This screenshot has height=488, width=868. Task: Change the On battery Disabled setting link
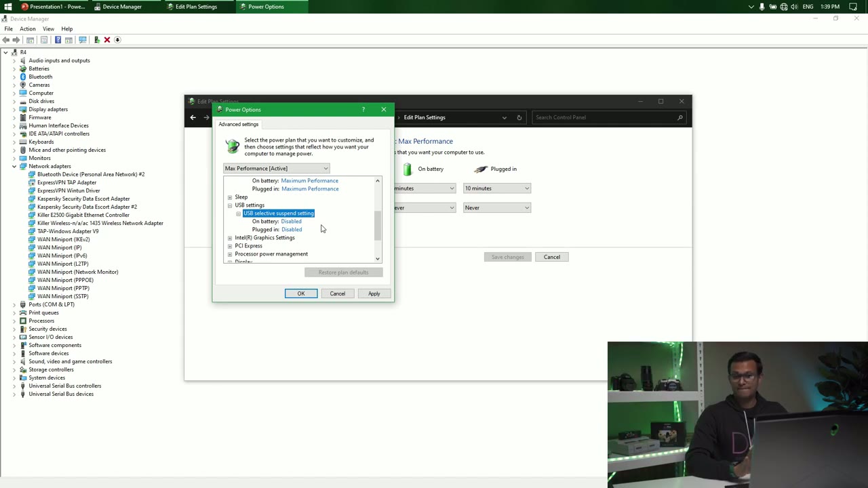click(x=291, y=221)
